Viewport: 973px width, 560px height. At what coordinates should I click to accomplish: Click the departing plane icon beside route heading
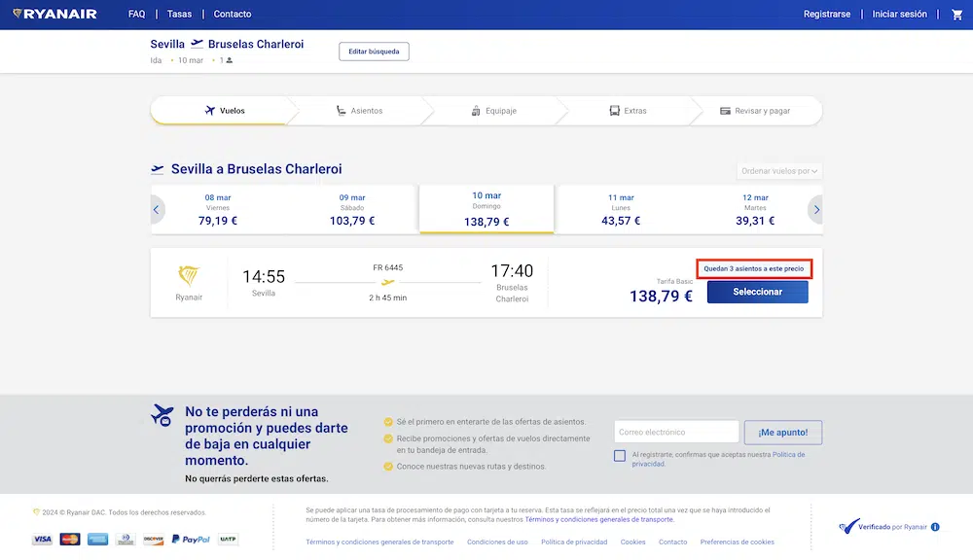coord(158,169)
